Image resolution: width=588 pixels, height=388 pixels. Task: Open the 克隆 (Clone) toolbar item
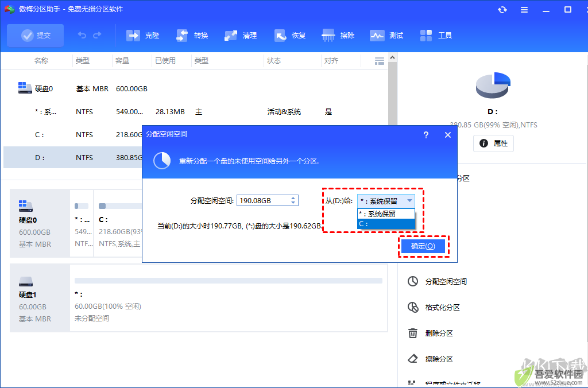pyautogui.click(x=143, y=35)
